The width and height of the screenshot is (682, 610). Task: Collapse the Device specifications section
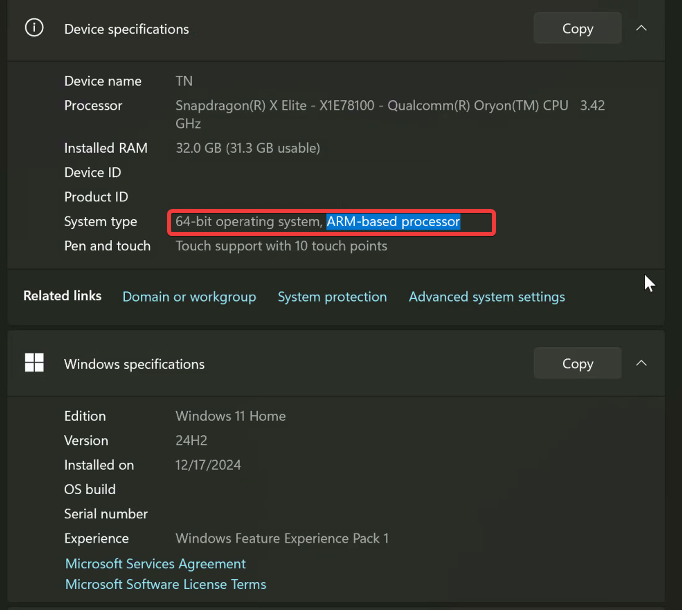point(642,28)
